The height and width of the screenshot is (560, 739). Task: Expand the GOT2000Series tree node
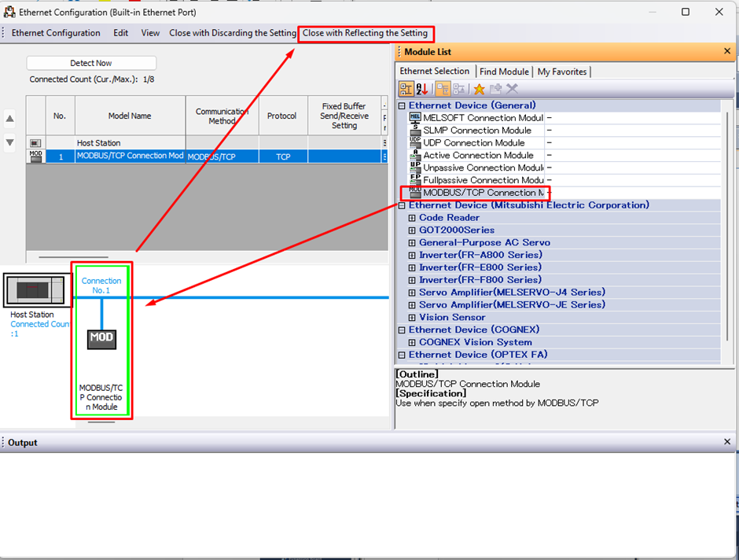tap(412, 230)
